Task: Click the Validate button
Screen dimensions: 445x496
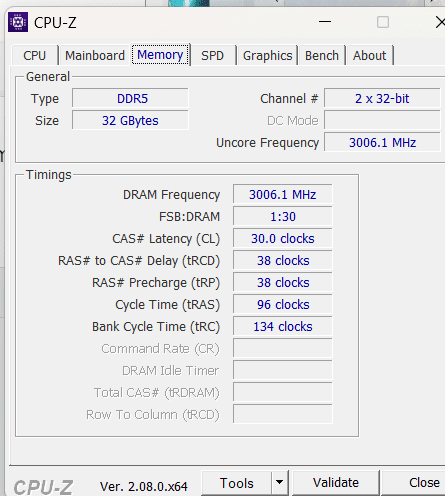Action: tap(336, 483)
